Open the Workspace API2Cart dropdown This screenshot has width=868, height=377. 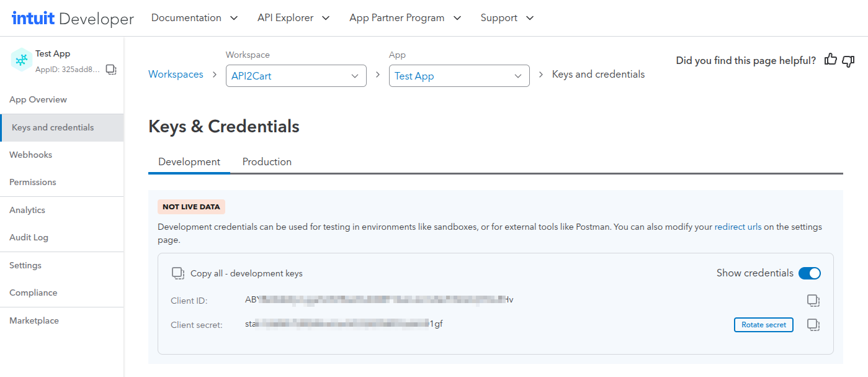pyautogui.click(x=296, y=76)
